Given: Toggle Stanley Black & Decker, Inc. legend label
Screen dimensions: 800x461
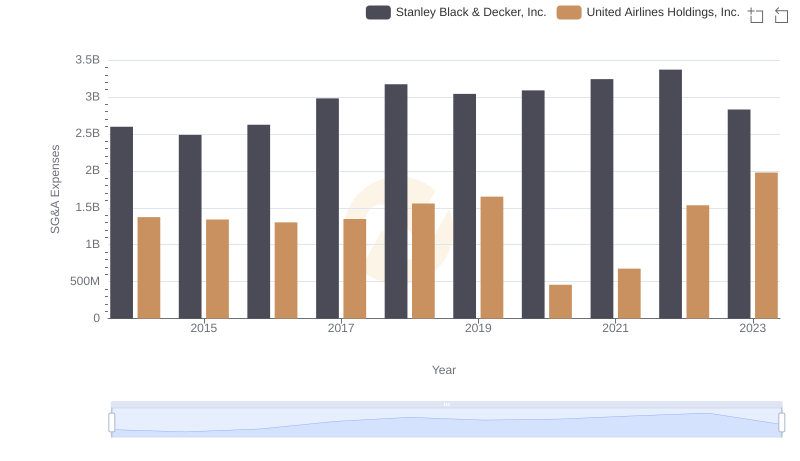Looking at the screenshot, I should (471, 12).
